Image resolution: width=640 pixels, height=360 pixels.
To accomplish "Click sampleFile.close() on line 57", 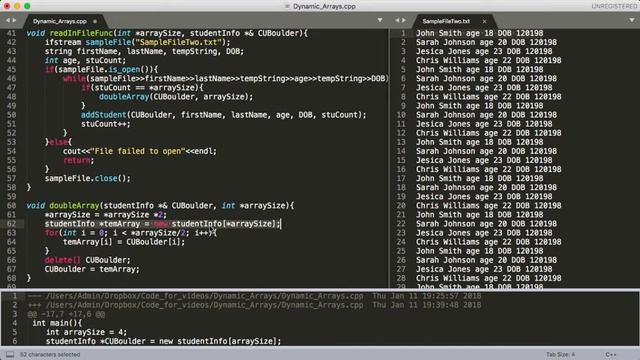I will [88, 178].
